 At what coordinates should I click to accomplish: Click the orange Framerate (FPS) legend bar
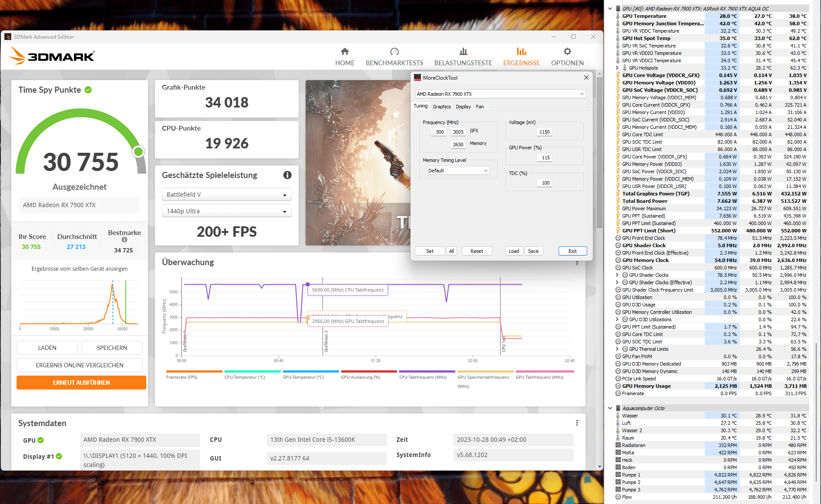[194, 371]
